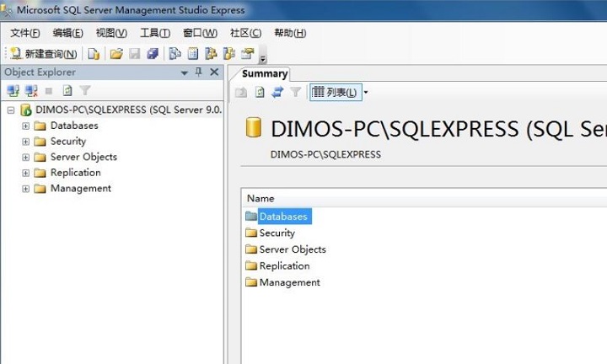Refresh the Summary page

click(x=260, y=93)
